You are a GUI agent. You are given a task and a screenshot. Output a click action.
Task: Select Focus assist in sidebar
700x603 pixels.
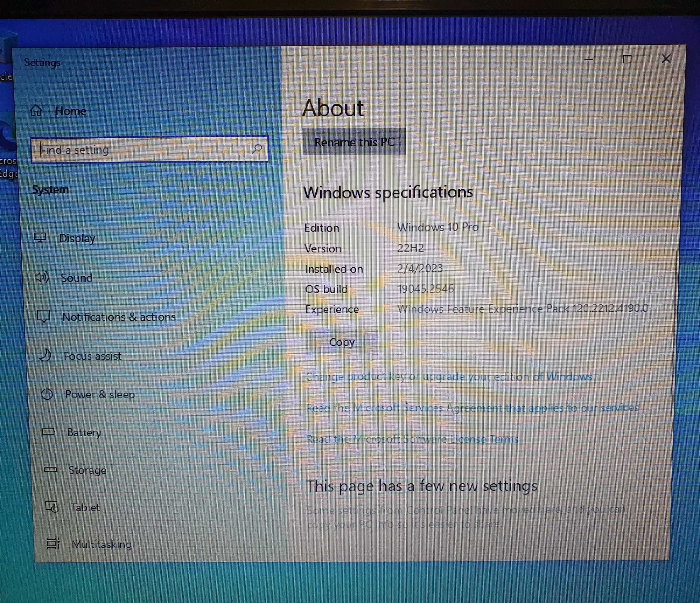92,356
